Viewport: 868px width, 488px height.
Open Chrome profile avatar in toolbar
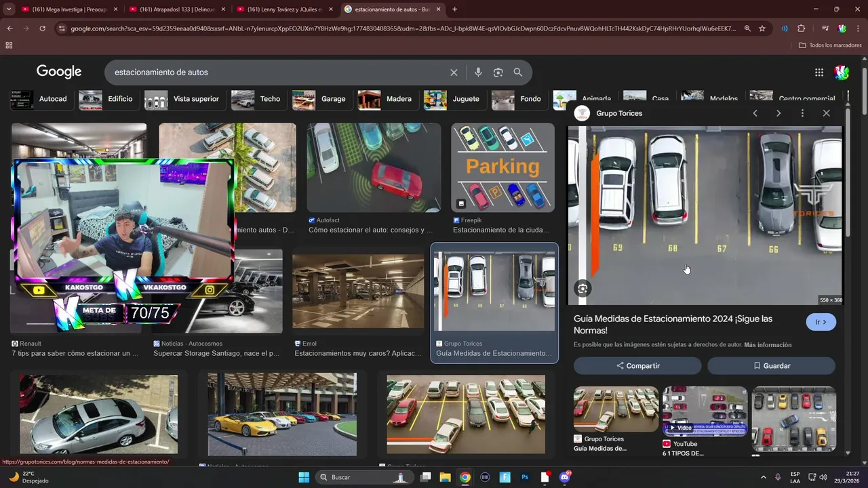tap(842, 28)
